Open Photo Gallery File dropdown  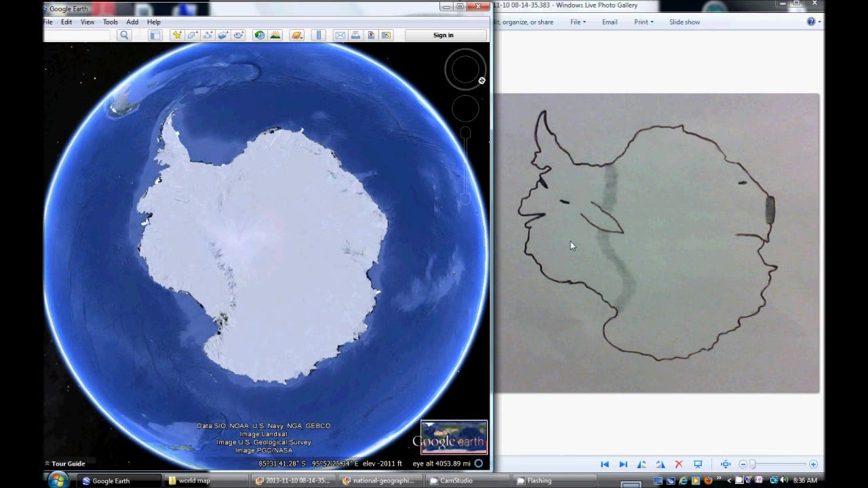tap(578, 22)
